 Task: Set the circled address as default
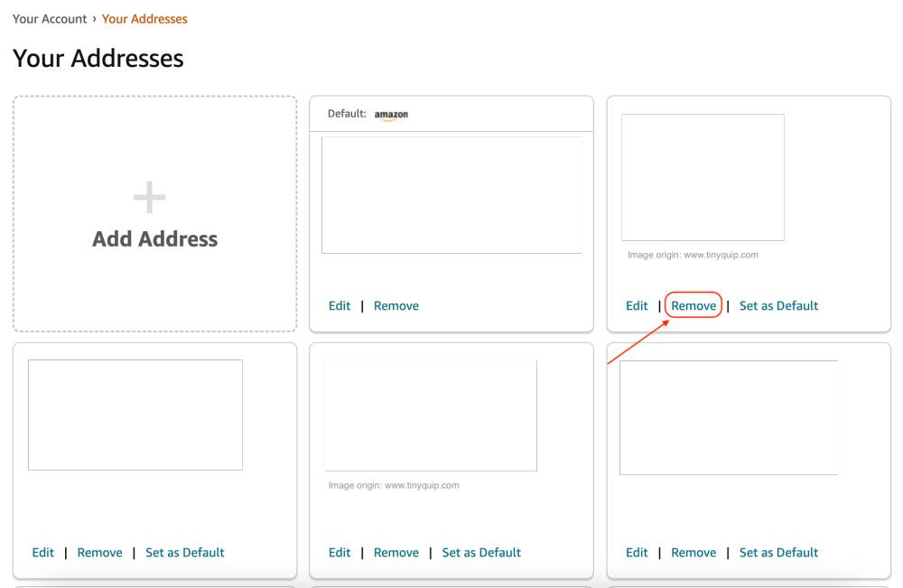pos(778,305)
